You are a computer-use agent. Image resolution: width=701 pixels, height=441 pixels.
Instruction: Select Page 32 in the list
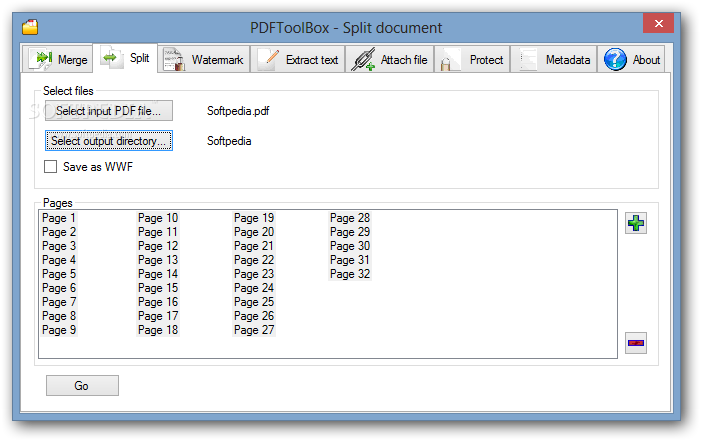click(x=350, y=274)
